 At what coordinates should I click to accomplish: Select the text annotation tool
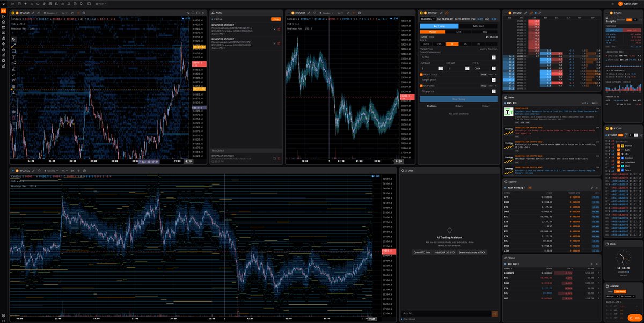tap(13, 57)
